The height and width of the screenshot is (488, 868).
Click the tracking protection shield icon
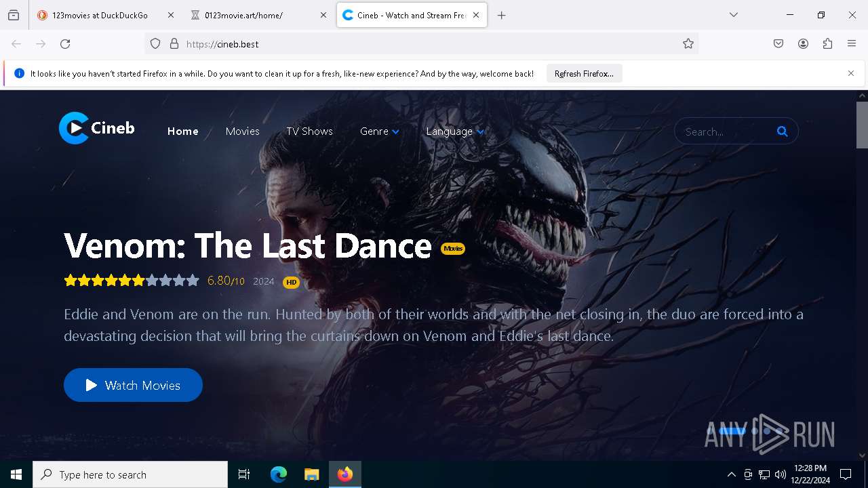point(155,44)
